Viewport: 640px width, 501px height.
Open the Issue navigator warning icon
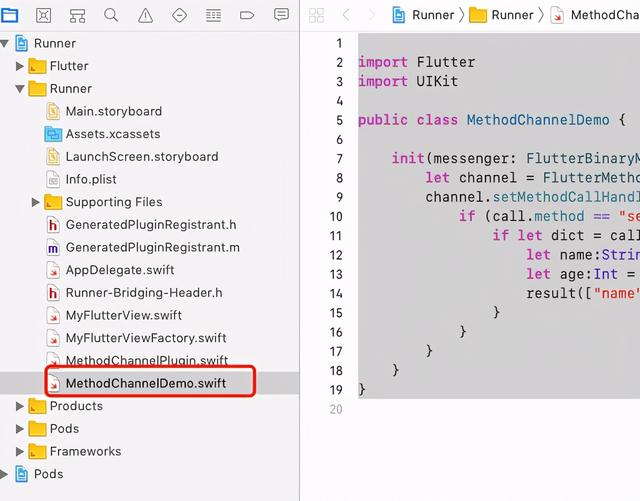pos(145,16)
